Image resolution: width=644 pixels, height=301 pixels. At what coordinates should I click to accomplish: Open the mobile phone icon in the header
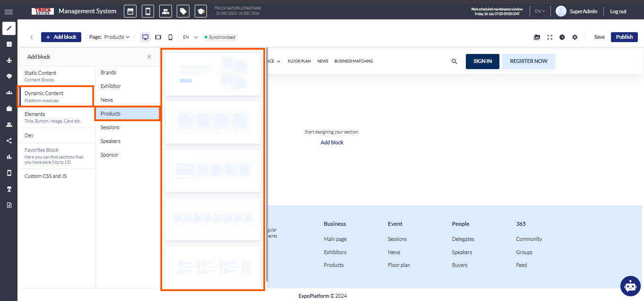click(148, 11)
